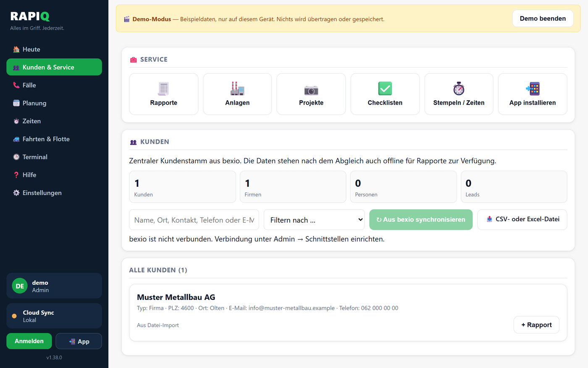
Task: Click version number v1.38.0
Action: click(x=54, y=357)
